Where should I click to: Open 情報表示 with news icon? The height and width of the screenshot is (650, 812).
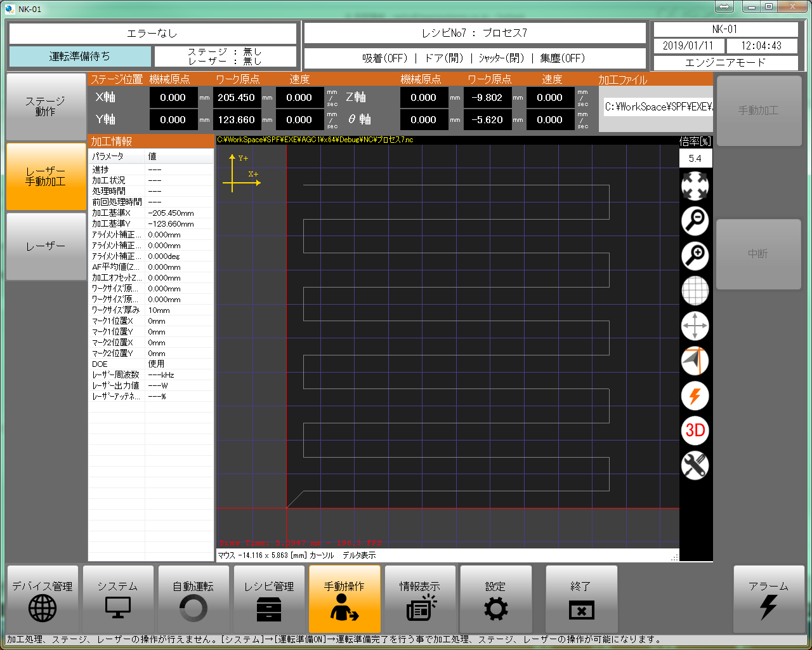click(x=420, y=599)
